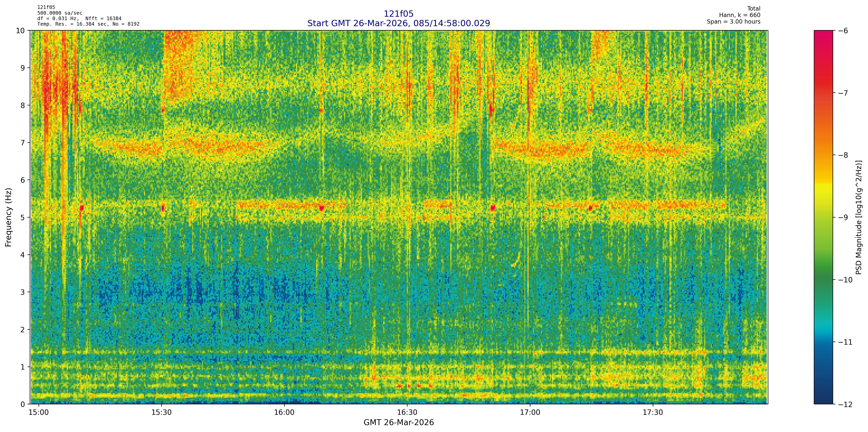Click the 5 Hz frequency tick label
This screenshot has width=868, height=432.
pyautogui.click(x=23, y=217)
